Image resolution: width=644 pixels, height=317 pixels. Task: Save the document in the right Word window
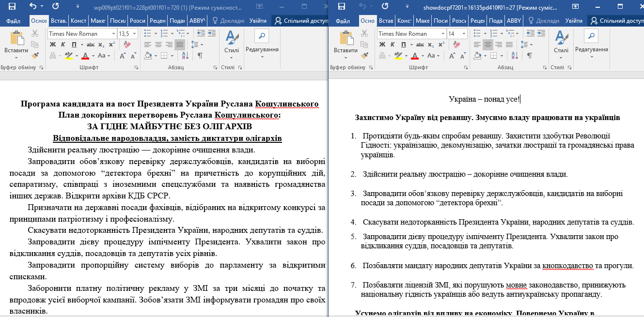[x=342, y=6]
